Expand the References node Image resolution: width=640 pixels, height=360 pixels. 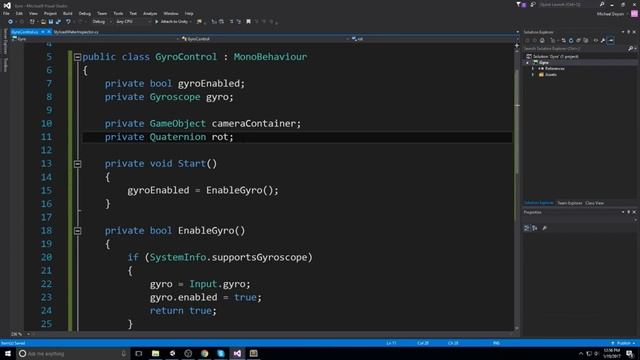[533, 69]
